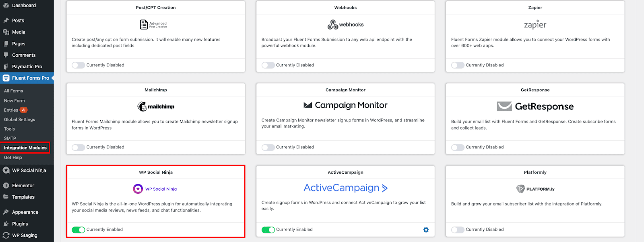Screen dimensions: 644x242
Task: Enable the Webhooks module toggle
Action: [268, 65]
